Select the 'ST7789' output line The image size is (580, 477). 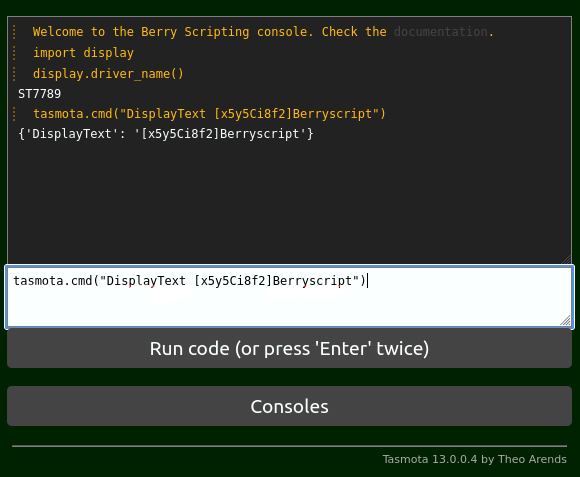40,94
